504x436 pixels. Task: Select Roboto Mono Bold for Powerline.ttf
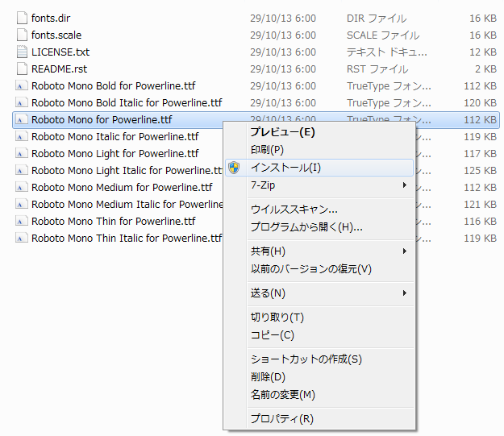(113, 85)
